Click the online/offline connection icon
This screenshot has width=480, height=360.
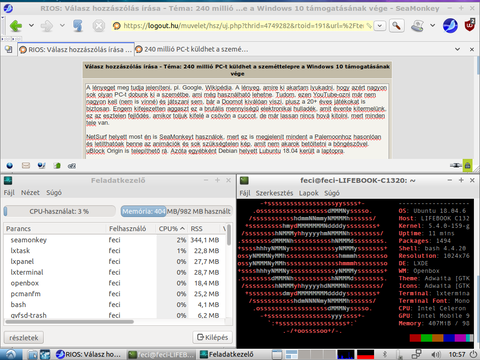[x=455, y=165]
